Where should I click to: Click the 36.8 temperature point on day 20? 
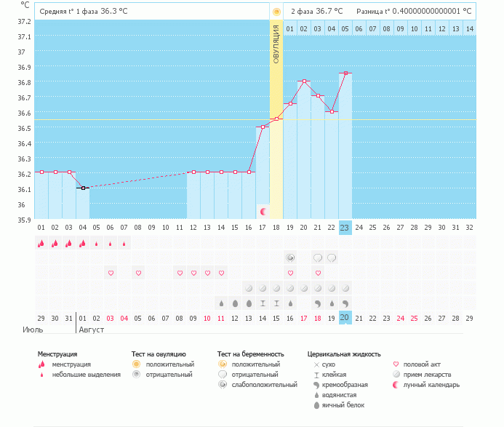(304, 81)
